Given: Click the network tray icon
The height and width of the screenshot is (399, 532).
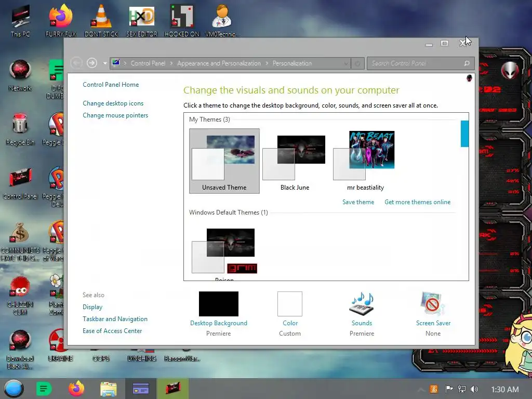Looking at the screenshot, I should click(462, 389).
